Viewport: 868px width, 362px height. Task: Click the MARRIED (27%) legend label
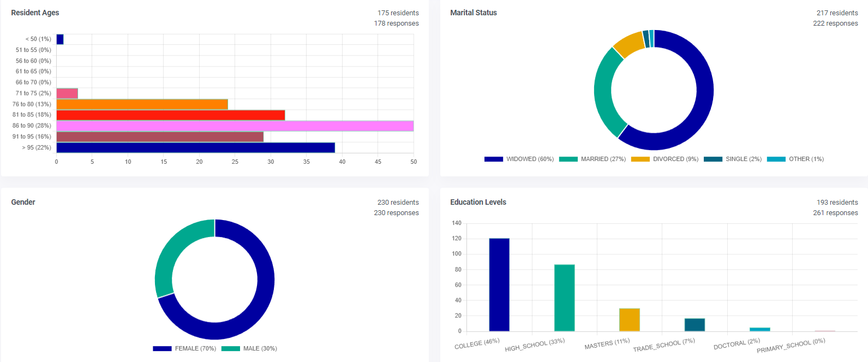603,159
